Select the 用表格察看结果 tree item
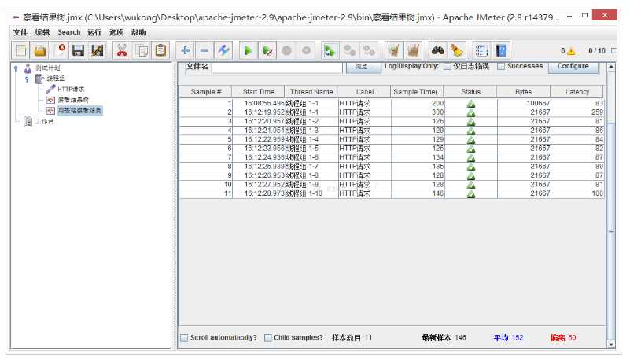 click(x=80, y=111)
